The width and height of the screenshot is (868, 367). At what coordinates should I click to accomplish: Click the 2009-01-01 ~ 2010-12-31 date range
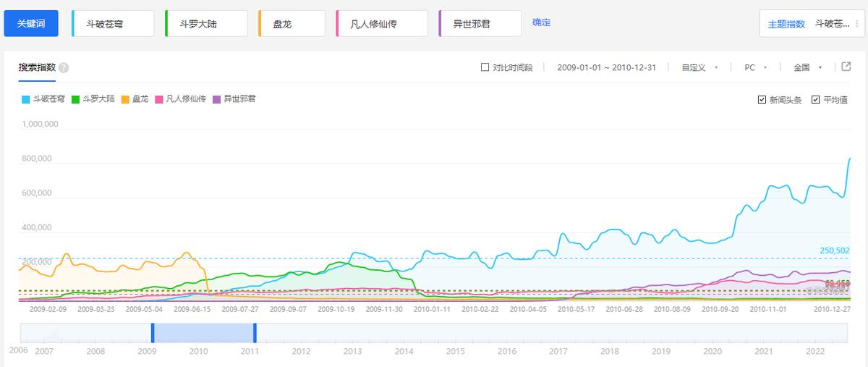(x=606, y=67)
